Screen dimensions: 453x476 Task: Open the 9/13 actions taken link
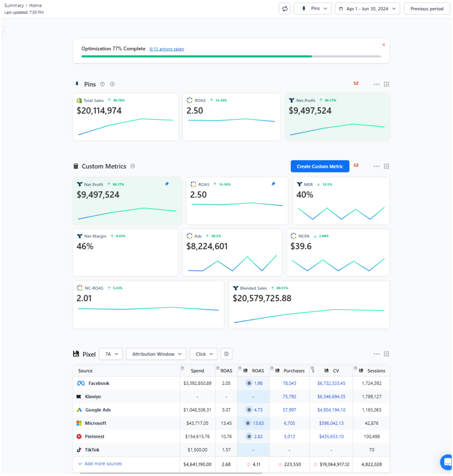(x=166, y=49)
